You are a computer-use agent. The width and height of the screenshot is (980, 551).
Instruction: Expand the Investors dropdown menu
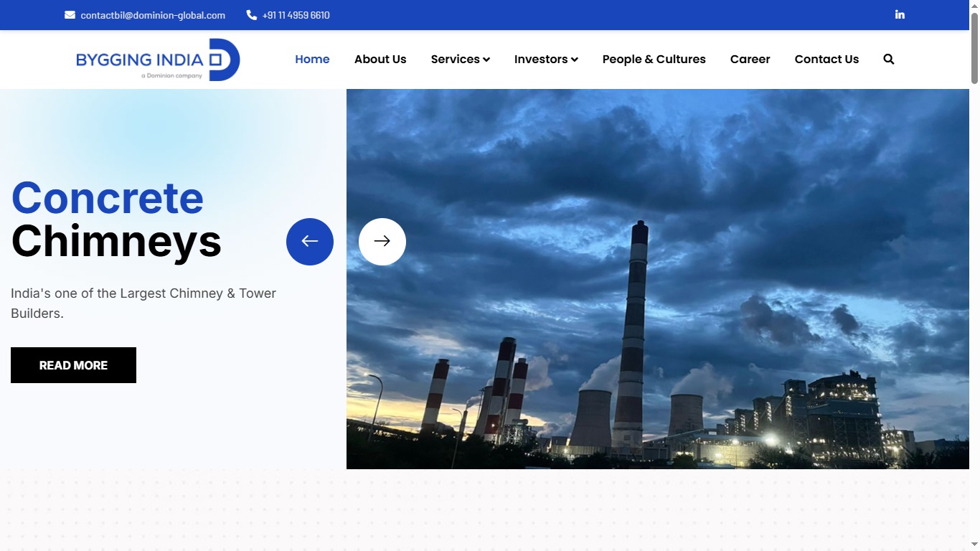[546, 60]
